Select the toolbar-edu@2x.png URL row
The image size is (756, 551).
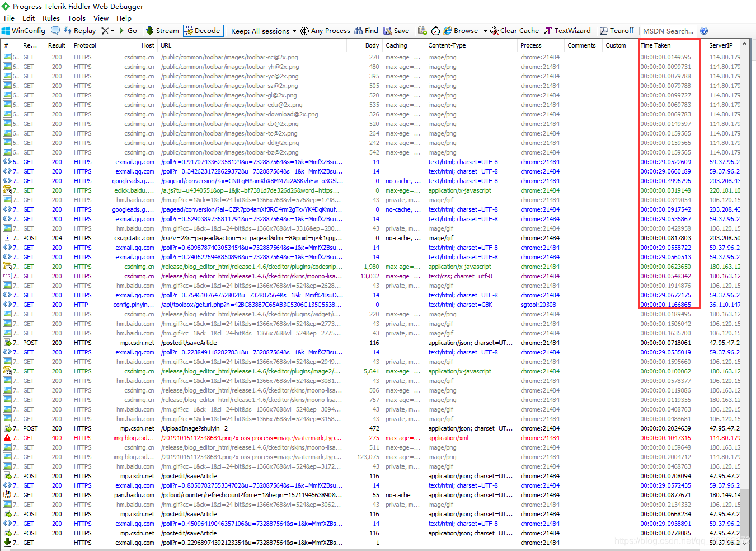coord(232,105)
